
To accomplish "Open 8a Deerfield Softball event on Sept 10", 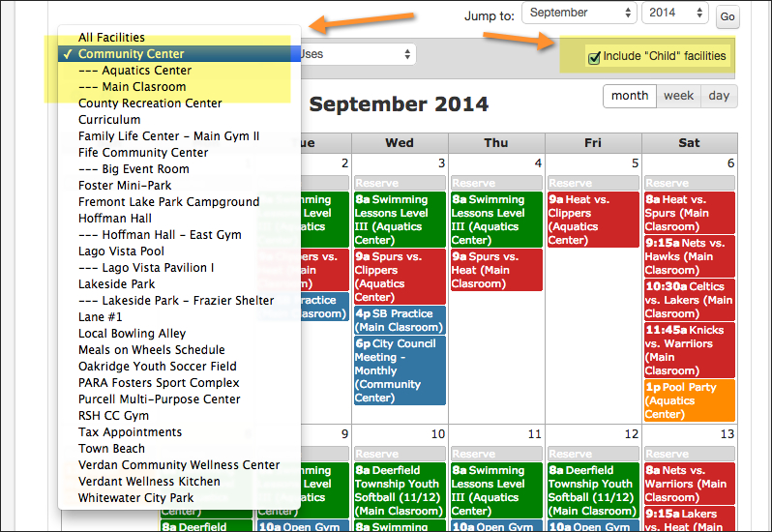I will pyautogui.click(x=400, y=490).
